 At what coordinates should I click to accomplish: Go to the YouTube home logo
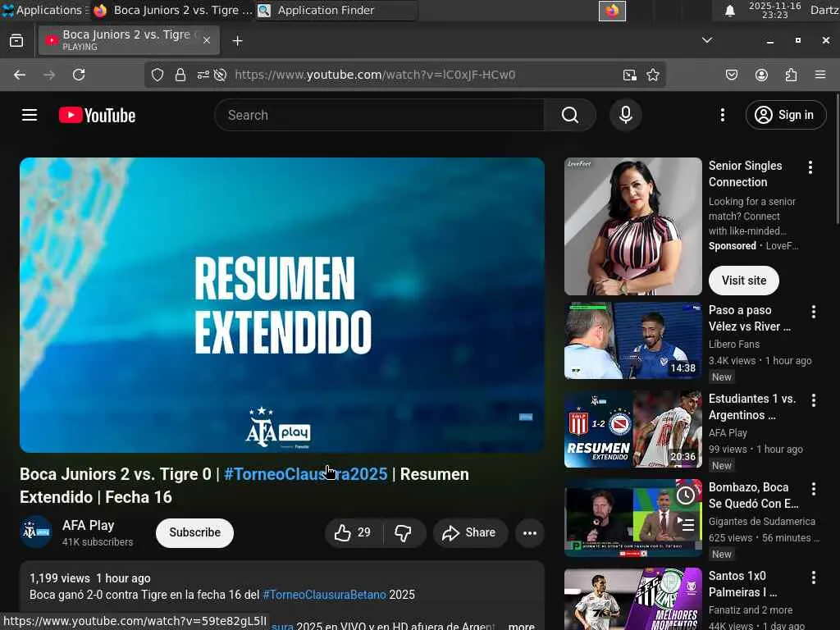[x=97, y=115]
